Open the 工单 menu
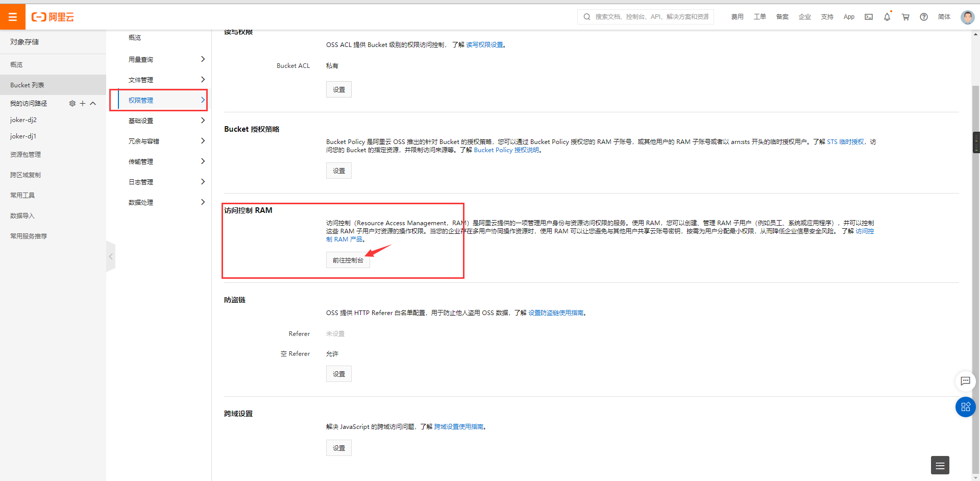The width and height of the screenshot is (980, 481). (760, 17)
